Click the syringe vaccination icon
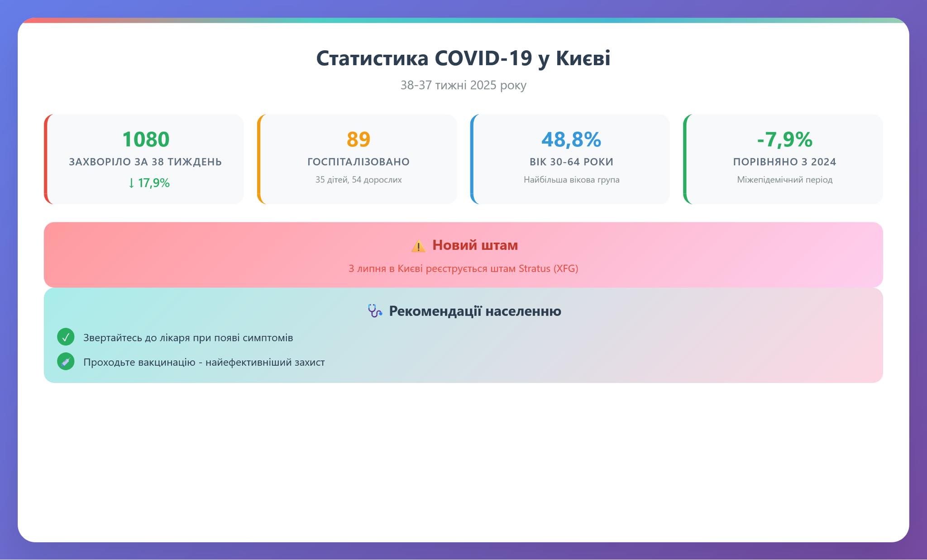Viewport: 927px width, 560px height. point(66,361)
